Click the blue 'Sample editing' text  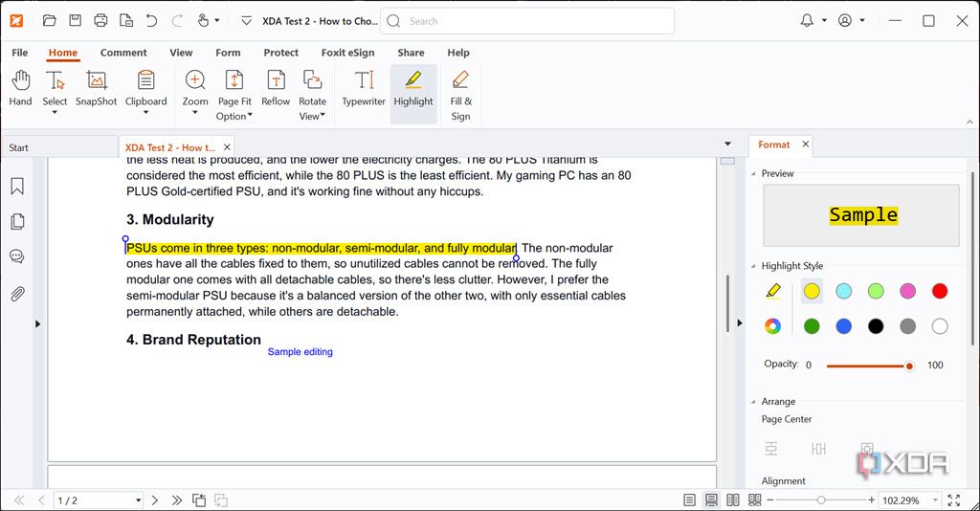pos(300,352)
